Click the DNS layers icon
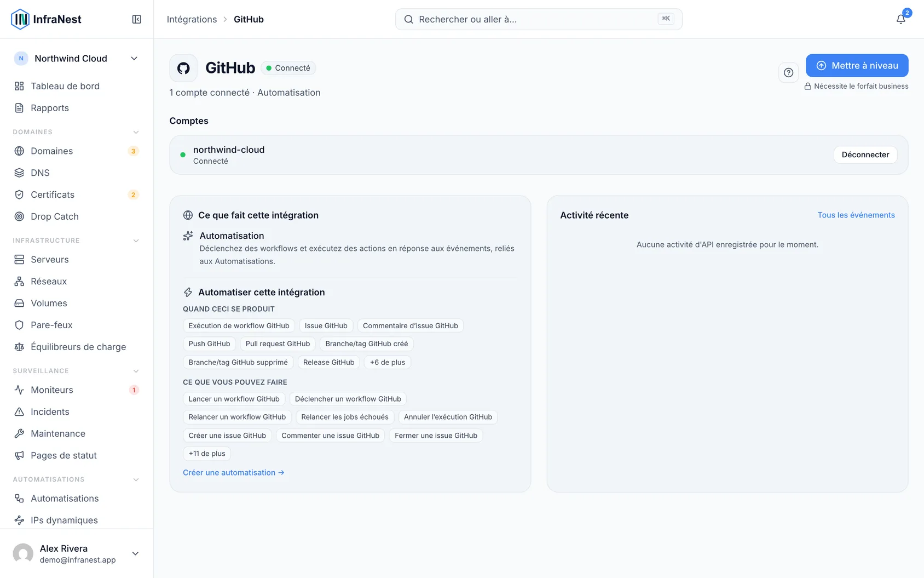The image size is (924, 578). [19, 173]
